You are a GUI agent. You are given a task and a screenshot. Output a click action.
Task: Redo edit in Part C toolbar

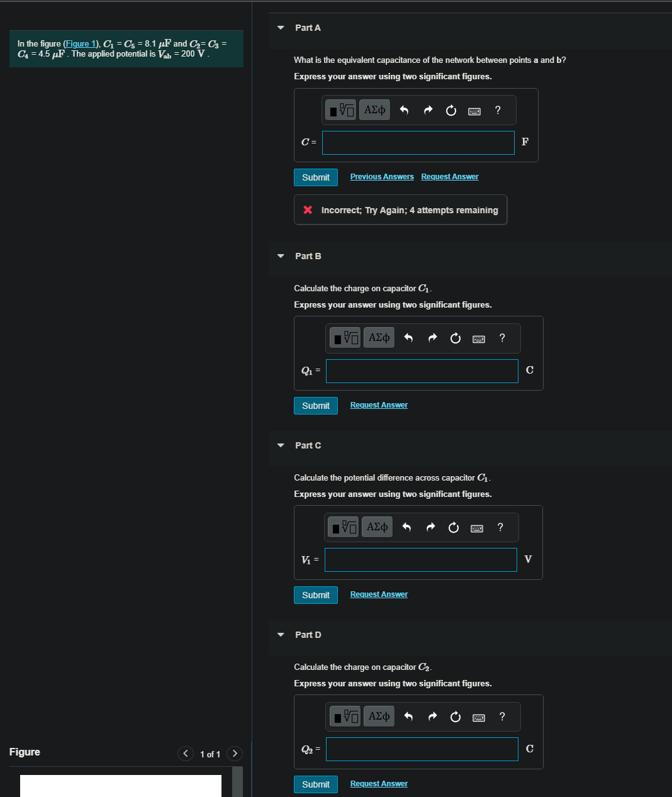[x=430, y=528]
